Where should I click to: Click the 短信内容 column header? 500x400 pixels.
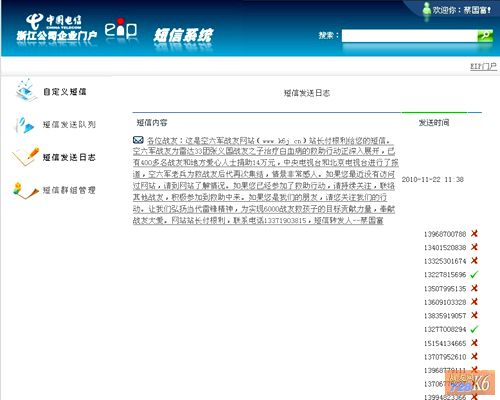pos(152,123)
